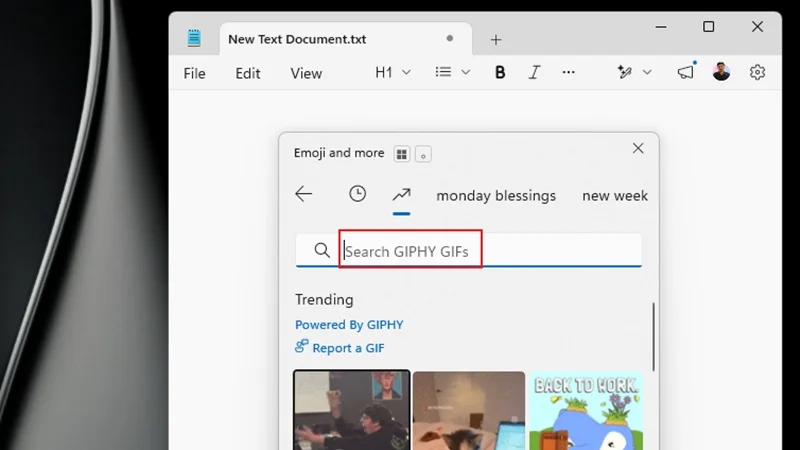Click the bulleted list icon

pyautogui.click(x=443, y=72)
